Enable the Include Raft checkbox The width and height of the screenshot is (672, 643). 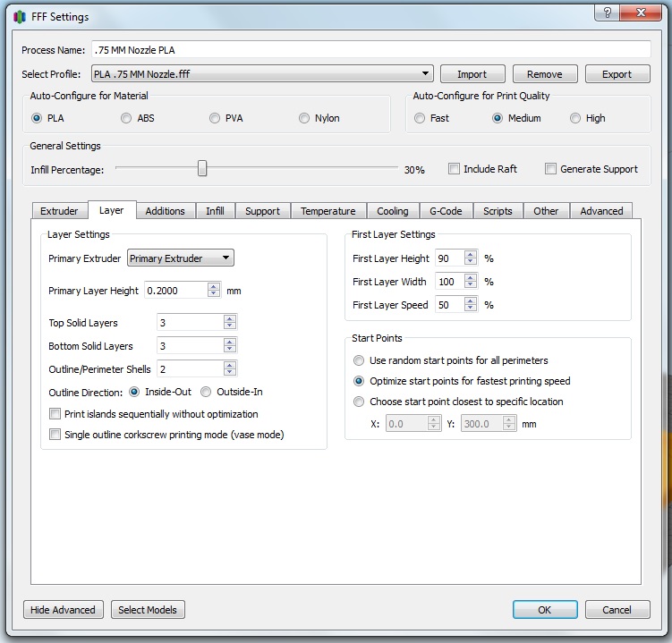[x=455, y=169]
